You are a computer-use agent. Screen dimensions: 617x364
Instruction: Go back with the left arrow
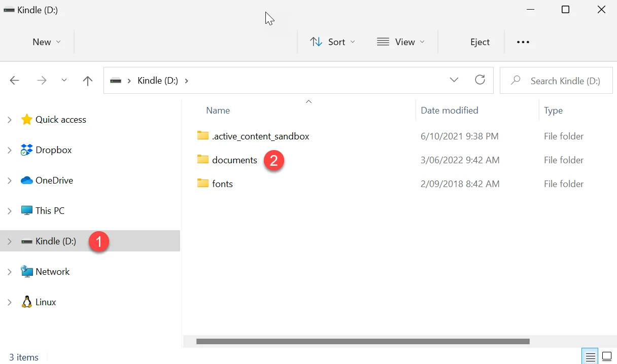[x=15, y=80]
